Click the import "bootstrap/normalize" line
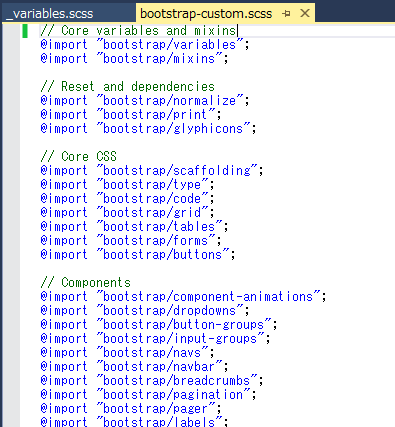Image resolution: width=395 pixels, height=427 pixels. click(x=145, y=101)
